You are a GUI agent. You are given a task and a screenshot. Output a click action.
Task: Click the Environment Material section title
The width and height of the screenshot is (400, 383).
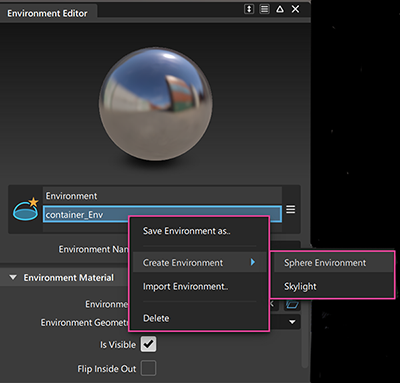(68, 278)
